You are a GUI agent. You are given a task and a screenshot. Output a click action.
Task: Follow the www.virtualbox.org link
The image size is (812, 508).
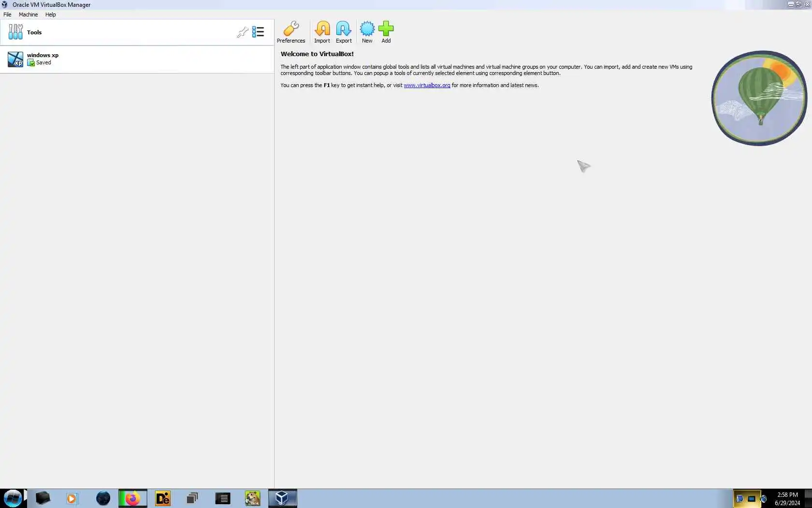(427, 85)
